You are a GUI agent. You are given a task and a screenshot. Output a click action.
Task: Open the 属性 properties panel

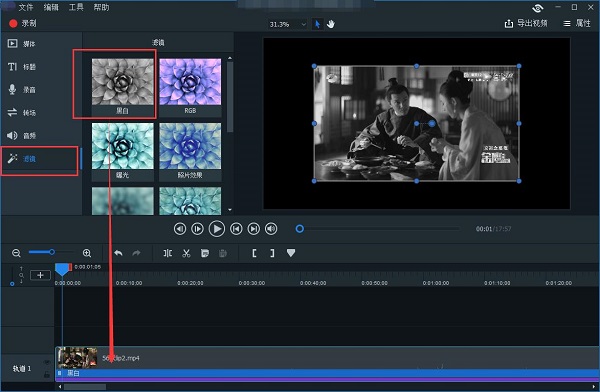click(577, 23)
